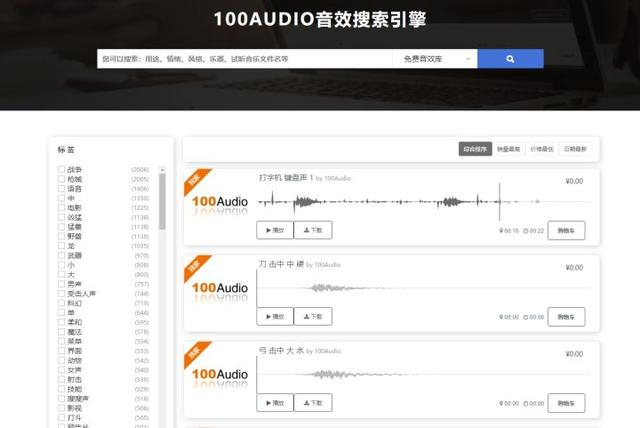This screenshot has height=428, width=640.
Task: Sort results by 日期最新
Action: coord(575,149)
